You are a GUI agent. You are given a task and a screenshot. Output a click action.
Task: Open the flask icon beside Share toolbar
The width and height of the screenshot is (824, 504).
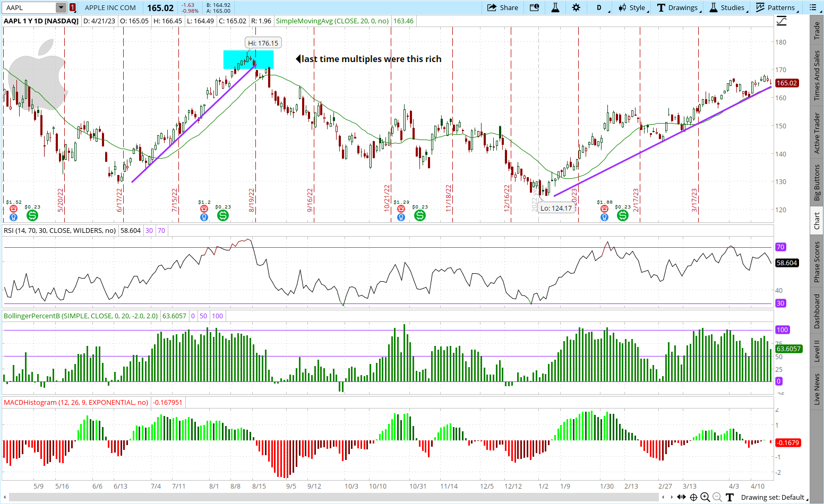pyautogui.click(x=555, y=7)
